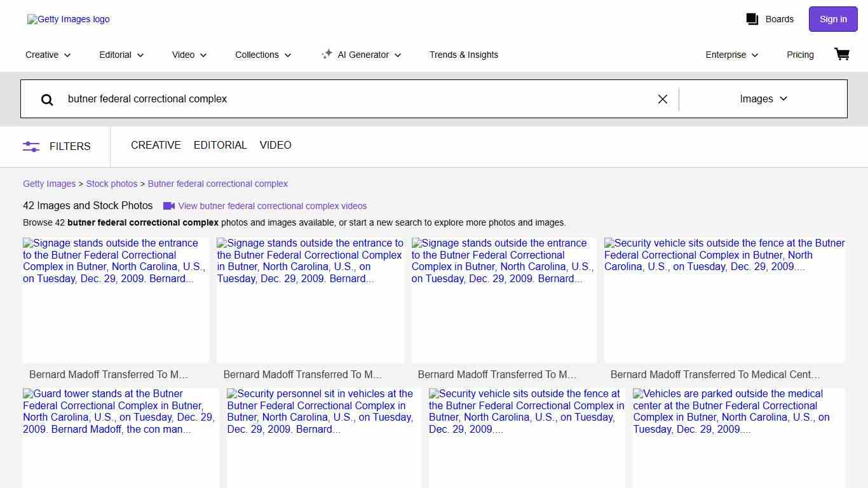
Task: Open the Pricing link
Action: (800, 55)
